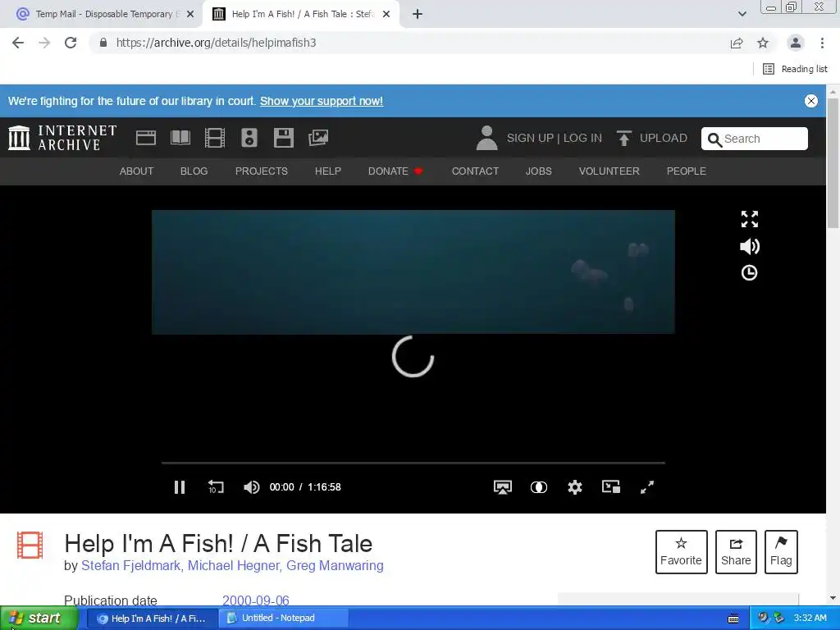Open the BLOG menu item

tap(194, 171)
